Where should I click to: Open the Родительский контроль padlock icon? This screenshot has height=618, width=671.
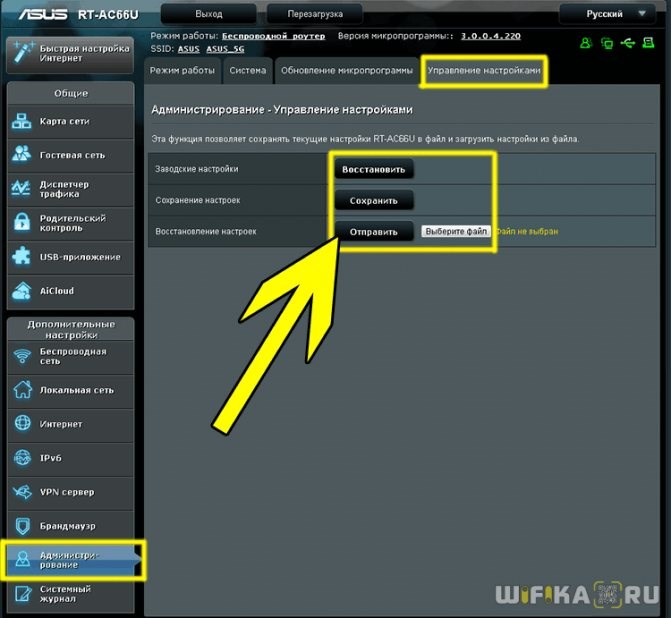coord(21,223)
